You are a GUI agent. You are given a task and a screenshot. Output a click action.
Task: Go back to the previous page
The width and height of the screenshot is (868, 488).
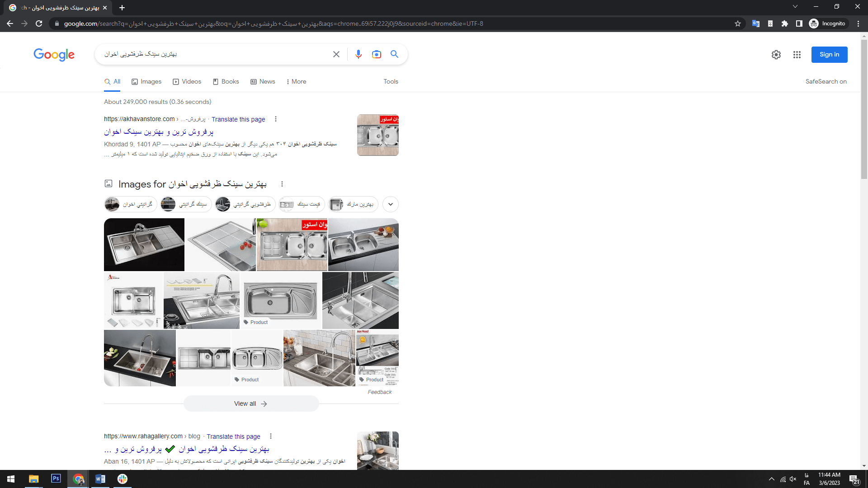coord(10,23)
